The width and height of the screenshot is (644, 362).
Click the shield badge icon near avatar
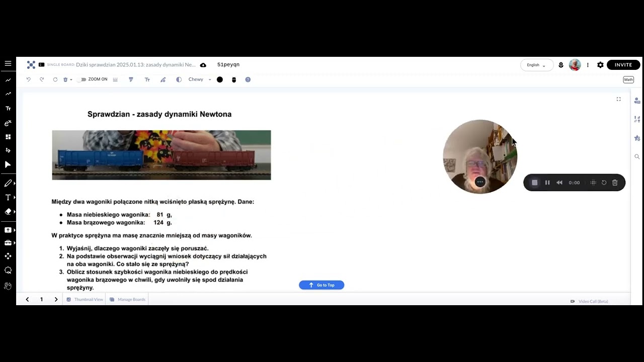point(561,65)
